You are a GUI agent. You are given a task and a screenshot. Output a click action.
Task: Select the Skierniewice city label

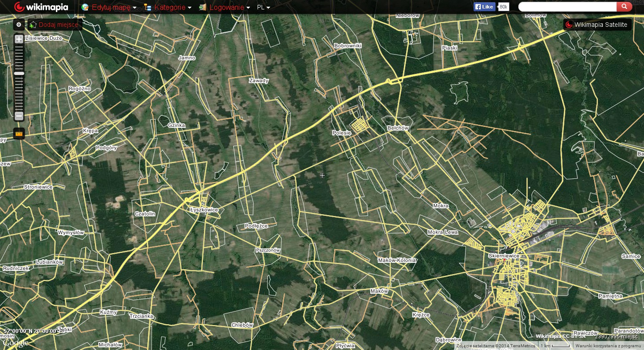click(x=504, y=256)
